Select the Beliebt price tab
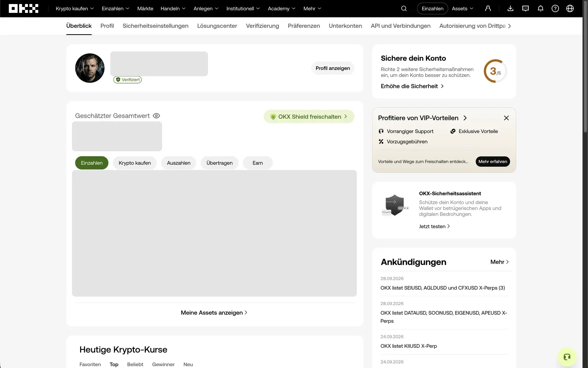Viewport: 588px width, 368px height. [135, 364]
